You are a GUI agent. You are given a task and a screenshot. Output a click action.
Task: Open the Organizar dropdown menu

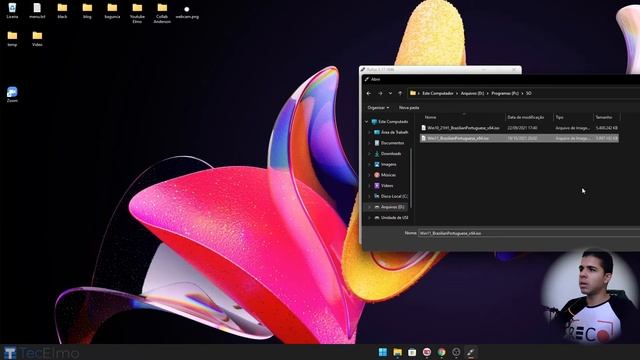(378, 108)
